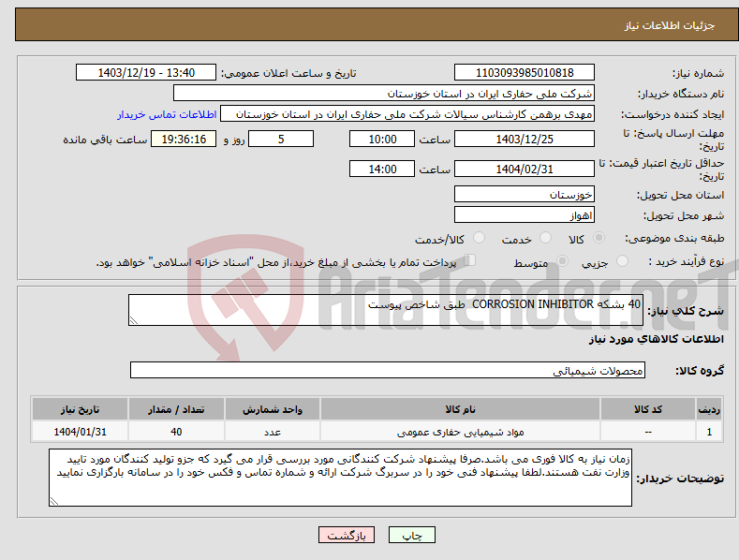Click the بازگشت back button
This screenshot has width=739, height=560.
pos(347,535)
